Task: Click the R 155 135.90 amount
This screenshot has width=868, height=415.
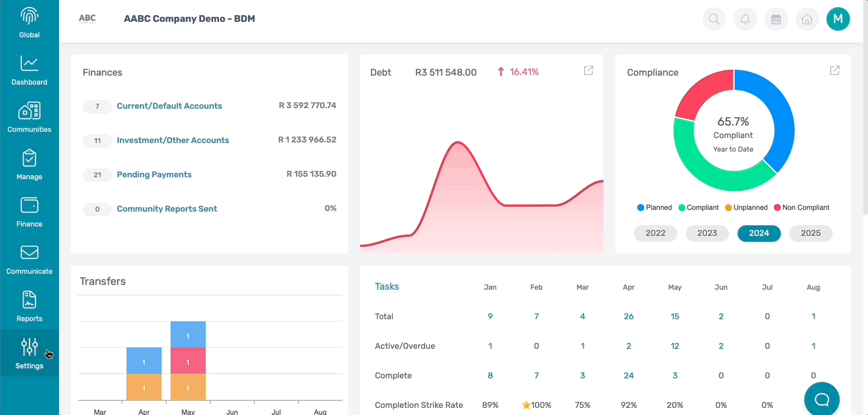Action: tap(311, 174)
